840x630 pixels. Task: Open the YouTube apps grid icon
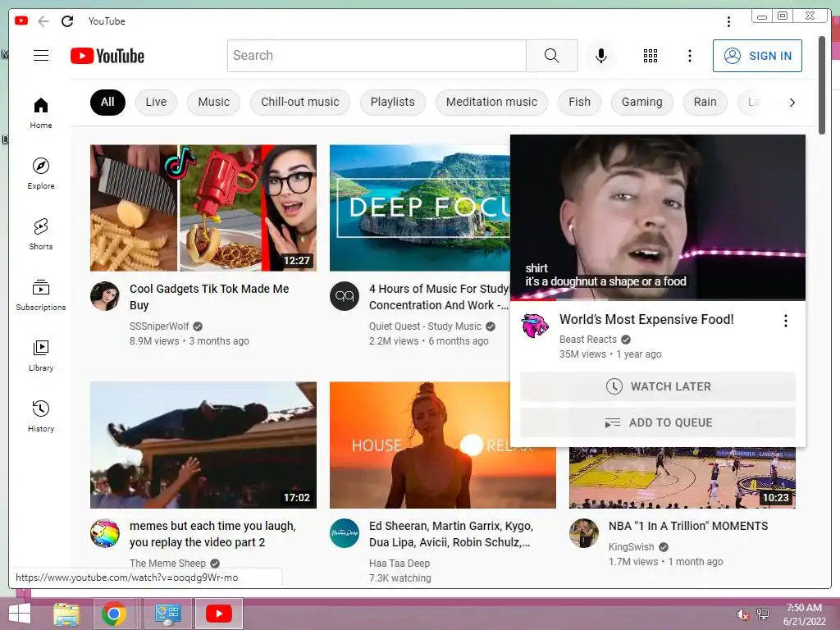tap(651, 56)
